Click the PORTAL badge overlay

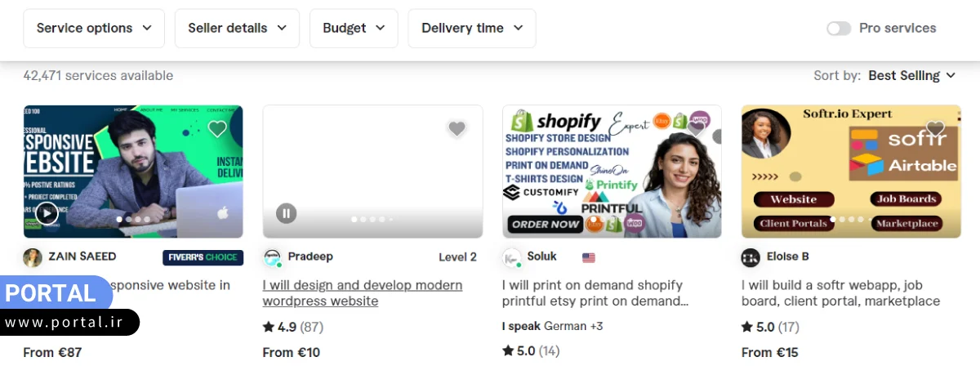point(56,294)
